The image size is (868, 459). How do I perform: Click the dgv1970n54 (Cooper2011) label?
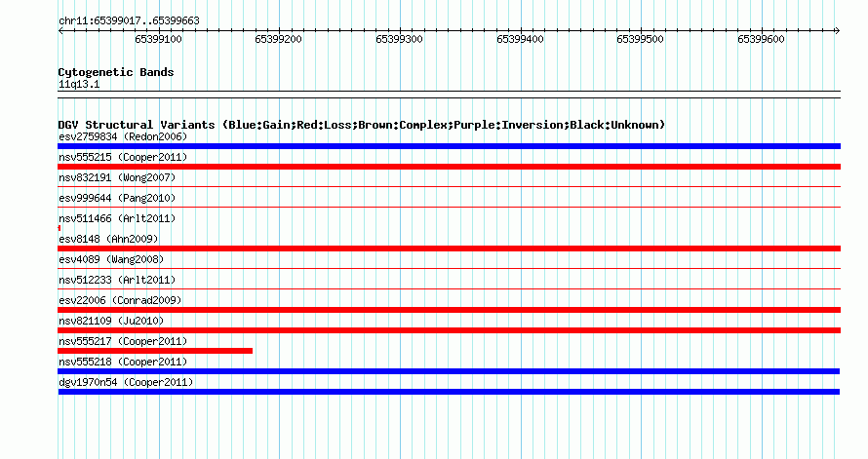pos(126,382)
